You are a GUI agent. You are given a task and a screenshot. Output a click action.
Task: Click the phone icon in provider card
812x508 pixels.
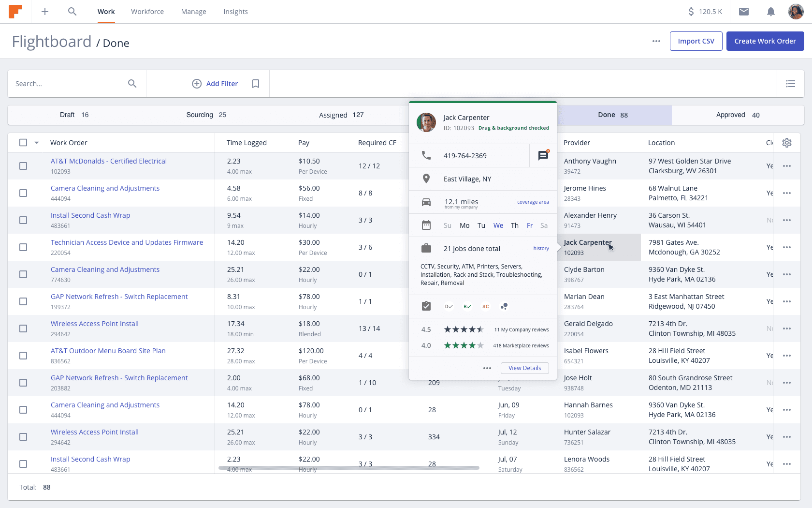(426, 155)
